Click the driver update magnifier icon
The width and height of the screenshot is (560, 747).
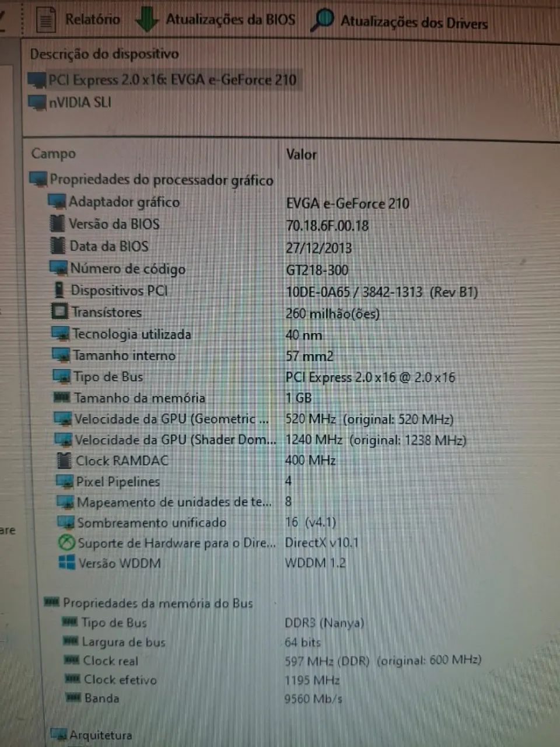pyautogui.click(x=321, y=20)
